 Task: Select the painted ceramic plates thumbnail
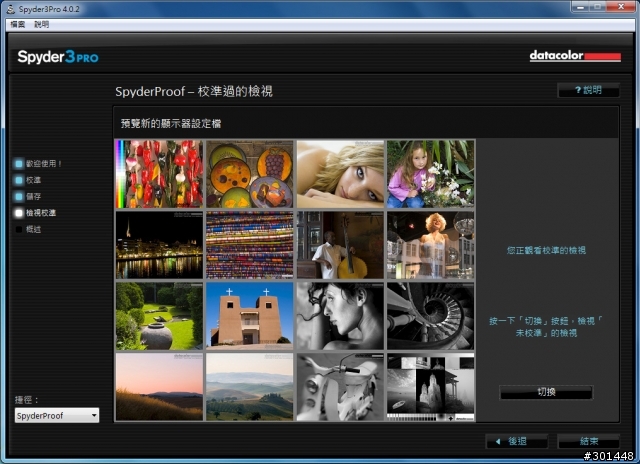coord(249,174)
